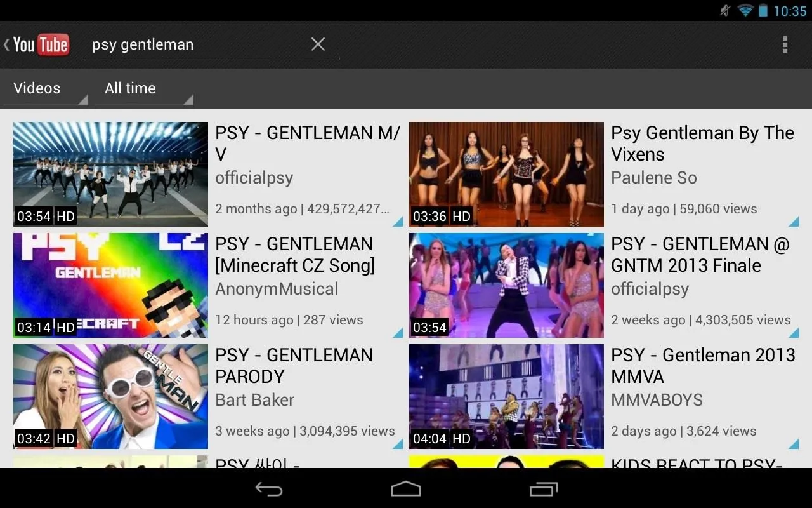The width and height of the screenshot is (812, 508).
Task: Tap '3 weeks ago | 3,094,395 views' text
Action: [305, 431]
